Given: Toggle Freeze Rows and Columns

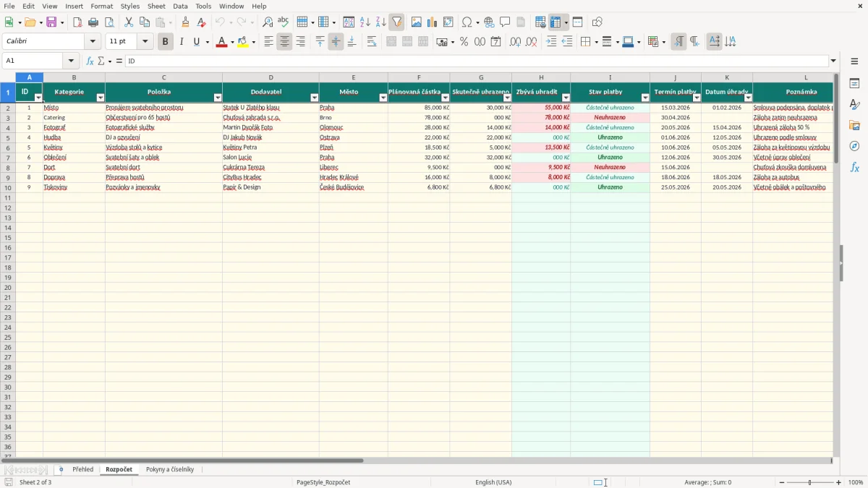Looking at the screenshot, I should (556, 22).
